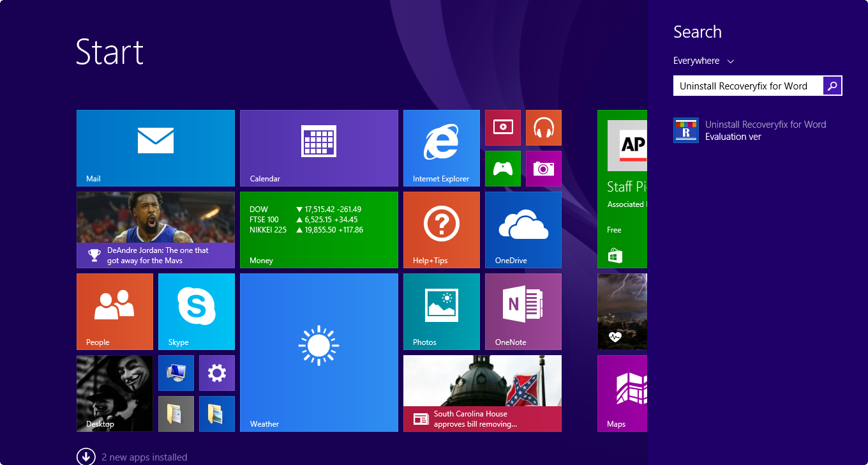This screenshot has height=465, width=868.
Task: Click the Recoveryfix result icon
Action: 686,130
